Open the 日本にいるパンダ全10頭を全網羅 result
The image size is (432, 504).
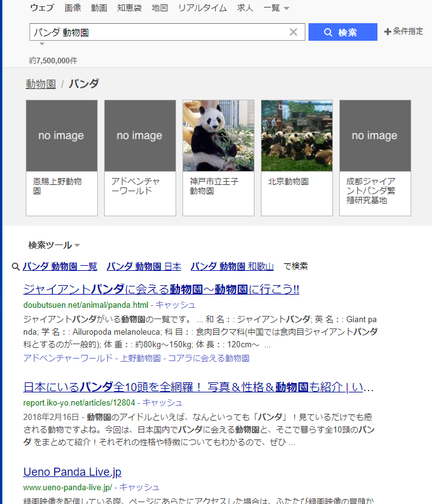tap(199, 387)
